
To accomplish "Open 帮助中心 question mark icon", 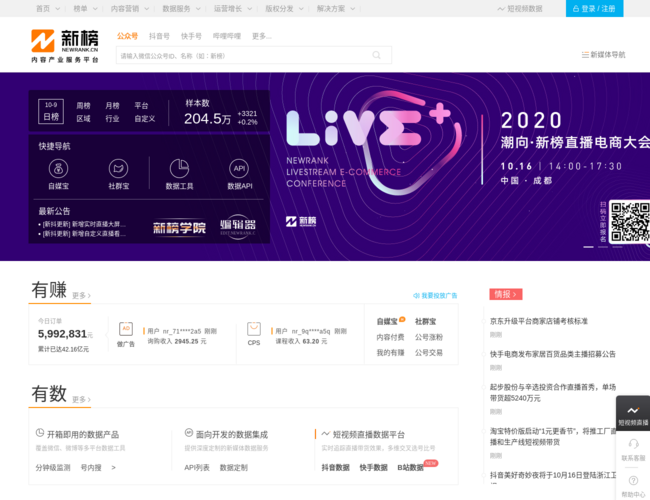I will coord(633,481).
